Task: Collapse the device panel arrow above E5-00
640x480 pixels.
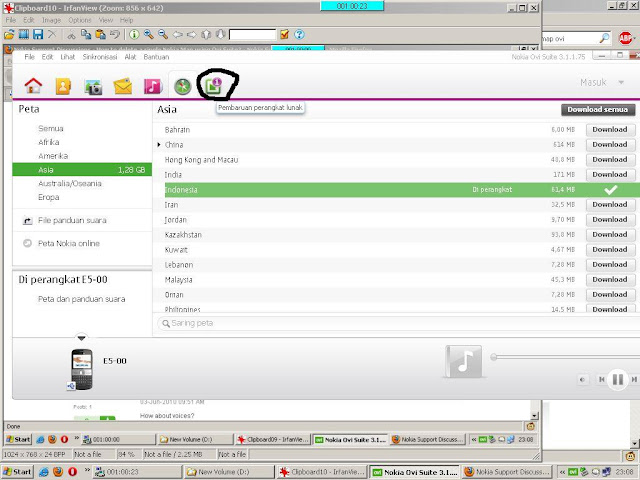Action: [81, 338]
